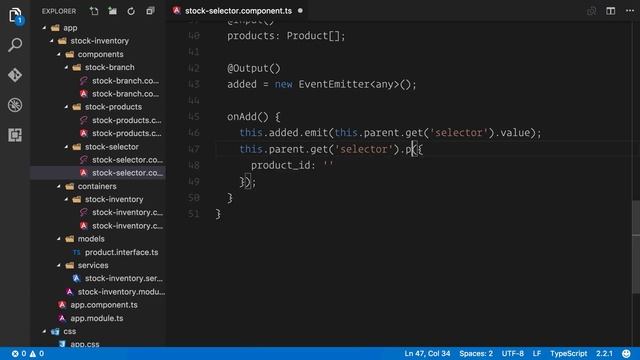640x360 pixels.
Task: Collapse the stock-branch folder
Action: 67,67
